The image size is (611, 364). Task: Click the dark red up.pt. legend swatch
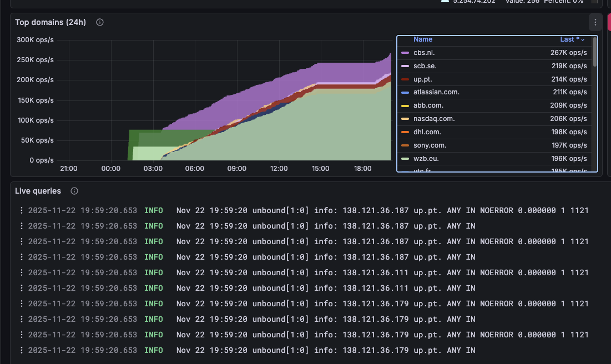405,79
